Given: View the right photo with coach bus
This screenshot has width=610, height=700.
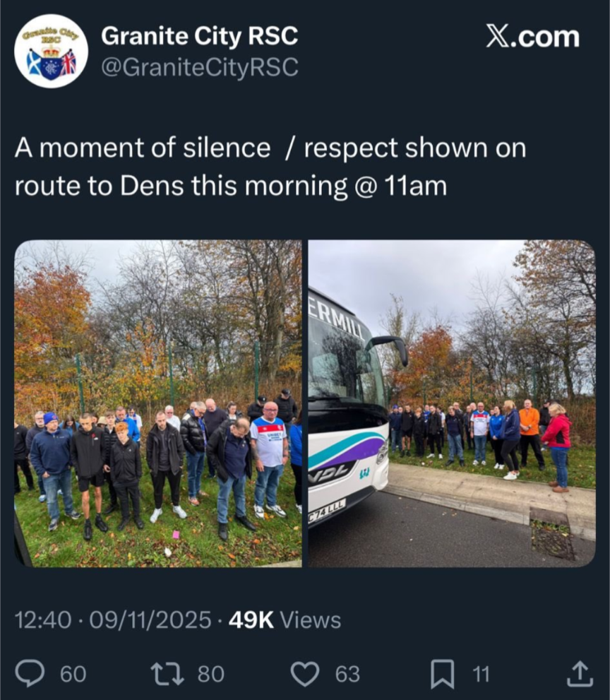Looking at the screenshot, I should [x=452, y=403].
